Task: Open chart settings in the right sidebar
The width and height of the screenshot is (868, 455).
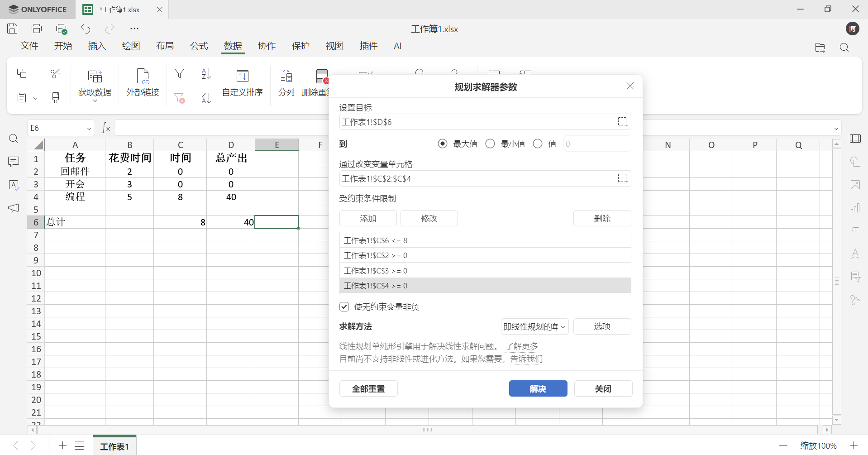Action: tap(855, 208)
